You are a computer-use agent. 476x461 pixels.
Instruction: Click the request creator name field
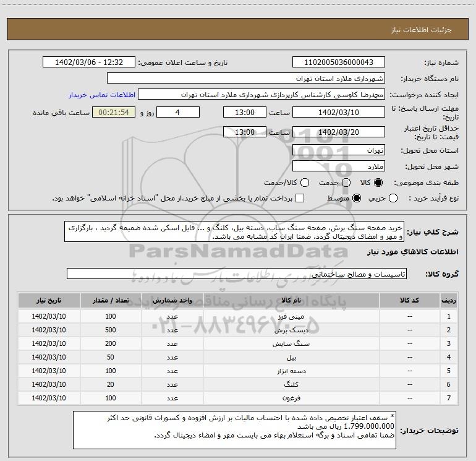261,95
